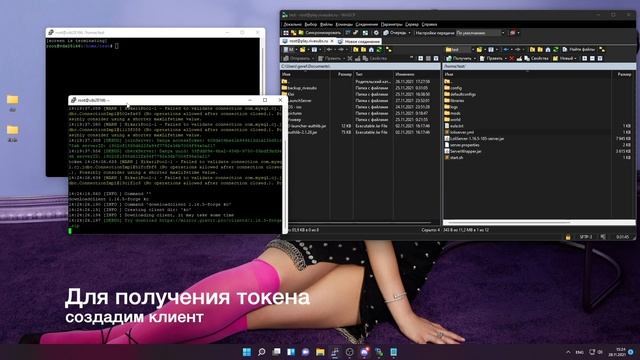Open the Выбор menu in WinSCP
The image size is (640, 360).
[x=311, y=24]
